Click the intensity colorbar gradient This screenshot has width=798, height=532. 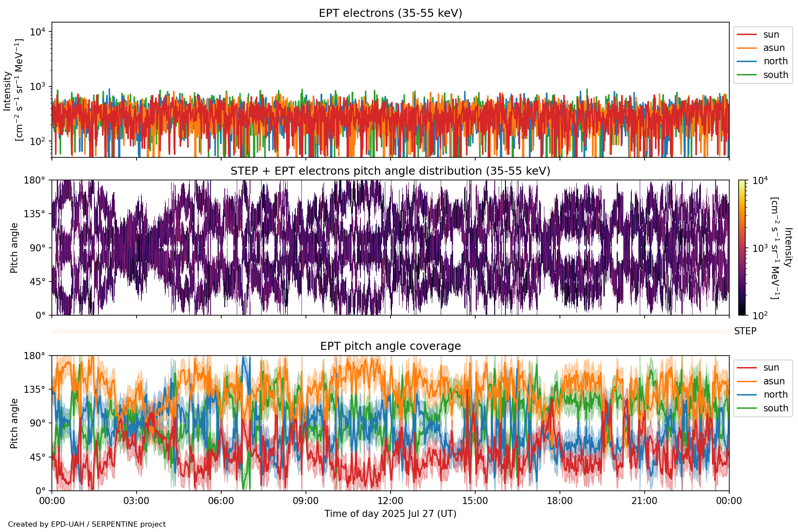click(742, 247)
